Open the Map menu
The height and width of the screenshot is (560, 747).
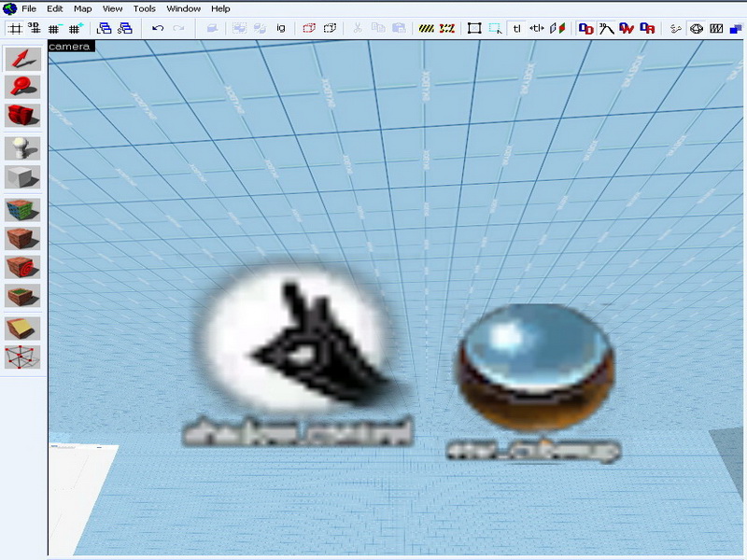[x=82, y=8]
